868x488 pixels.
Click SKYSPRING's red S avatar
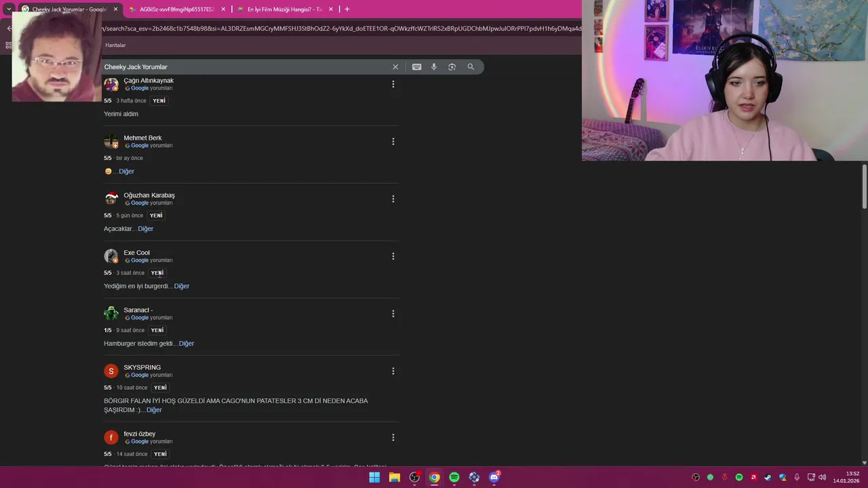pos(111,371)
